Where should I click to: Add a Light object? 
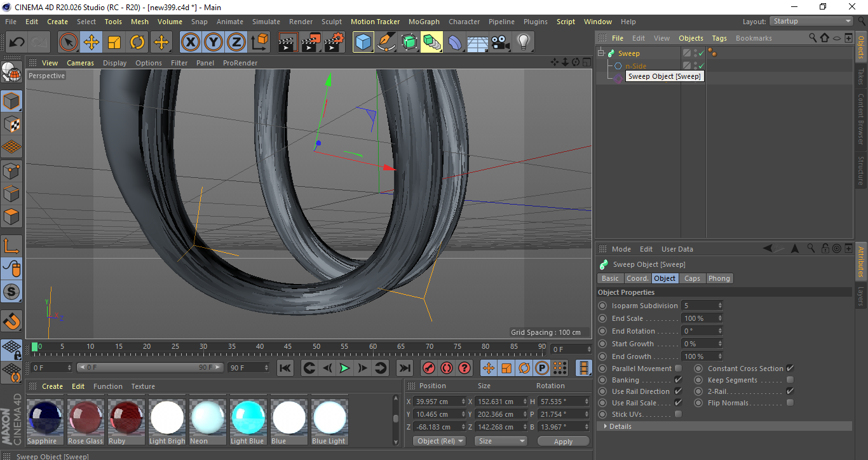524,43
